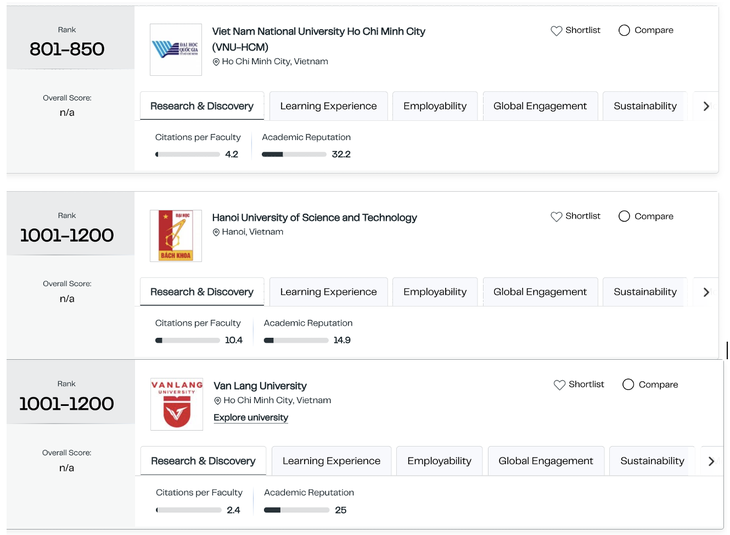Select Compare radio for Van Lang University
This screenshot has width=730, height=535.
click(628, 385)
